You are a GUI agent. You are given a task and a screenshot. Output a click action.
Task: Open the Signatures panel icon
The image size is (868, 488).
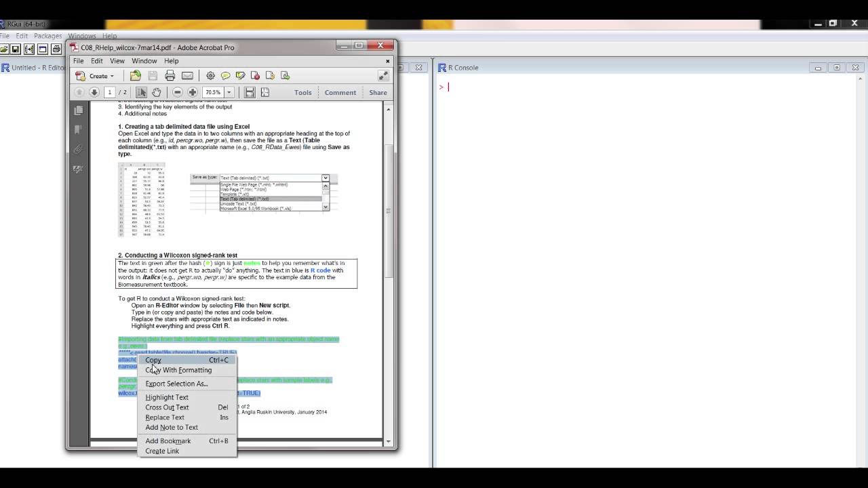click(x=79, y=169)
